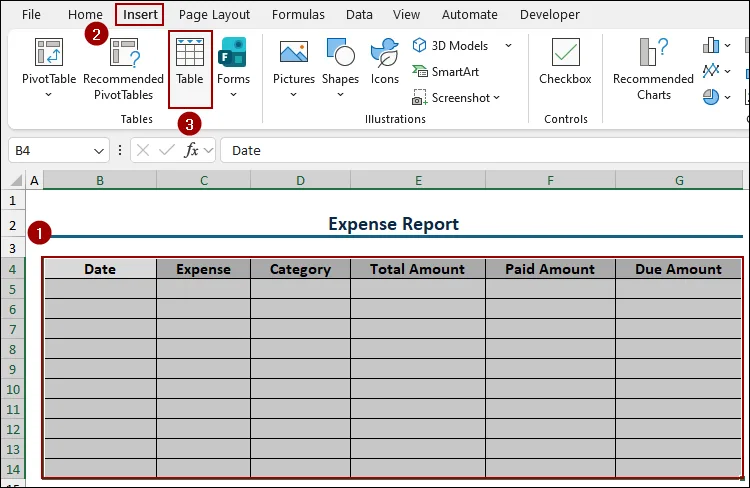
Task: Click the Category header cell
Action: (x=300, y=269)
